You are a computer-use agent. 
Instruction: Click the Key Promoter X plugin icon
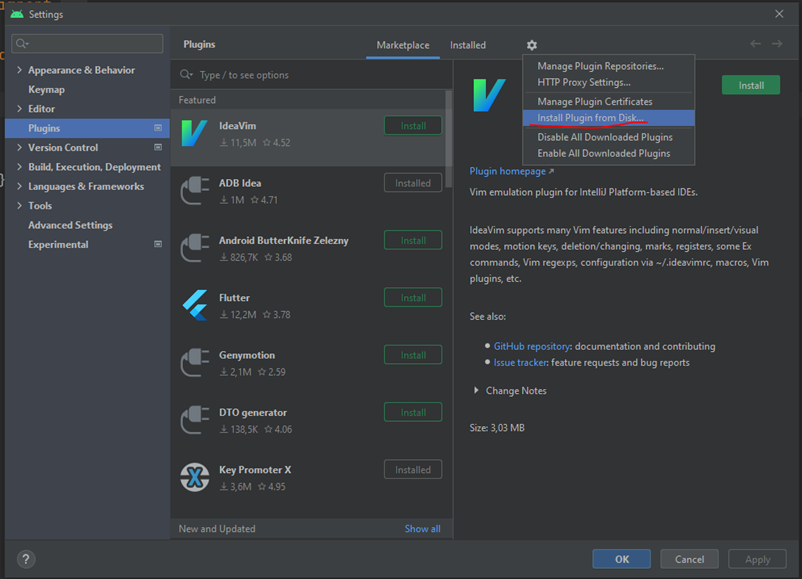(x=194, y=477)
